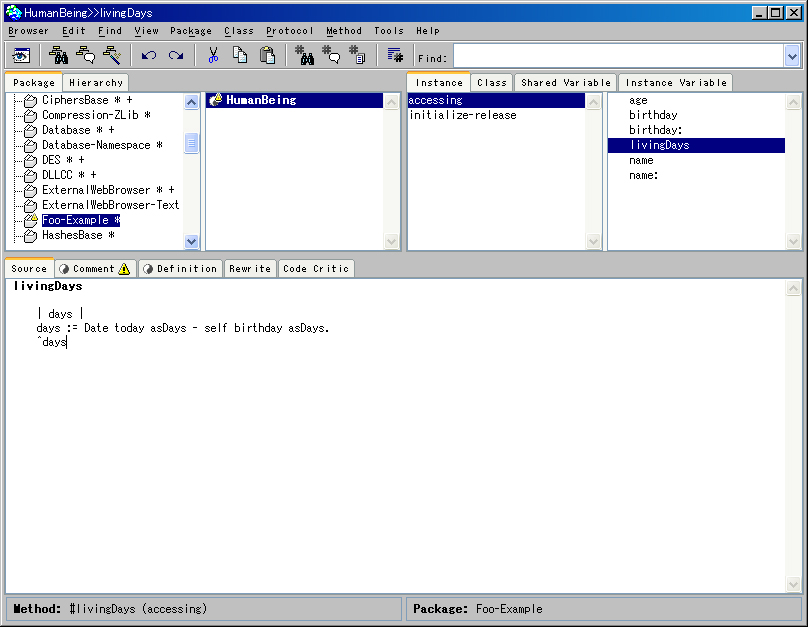Click the package icon beside Foo-Example
The height and width of the screenshot is (627, 808).
(x=31, y=221)
